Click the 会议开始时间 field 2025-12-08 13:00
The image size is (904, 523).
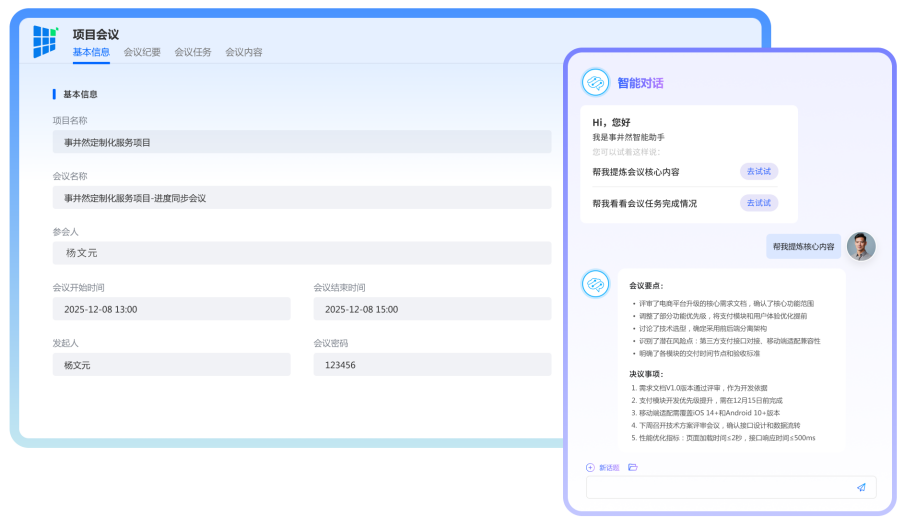[x=171, y=309]
